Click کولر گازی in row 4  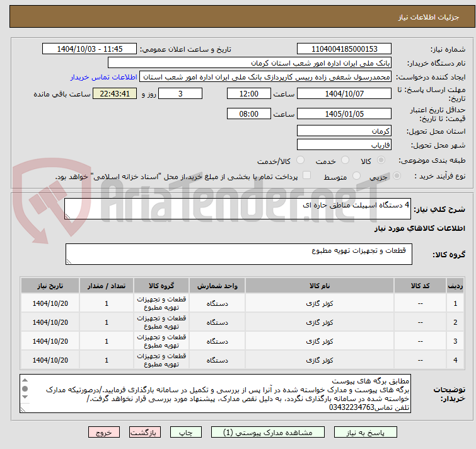[x=320, y=360]
